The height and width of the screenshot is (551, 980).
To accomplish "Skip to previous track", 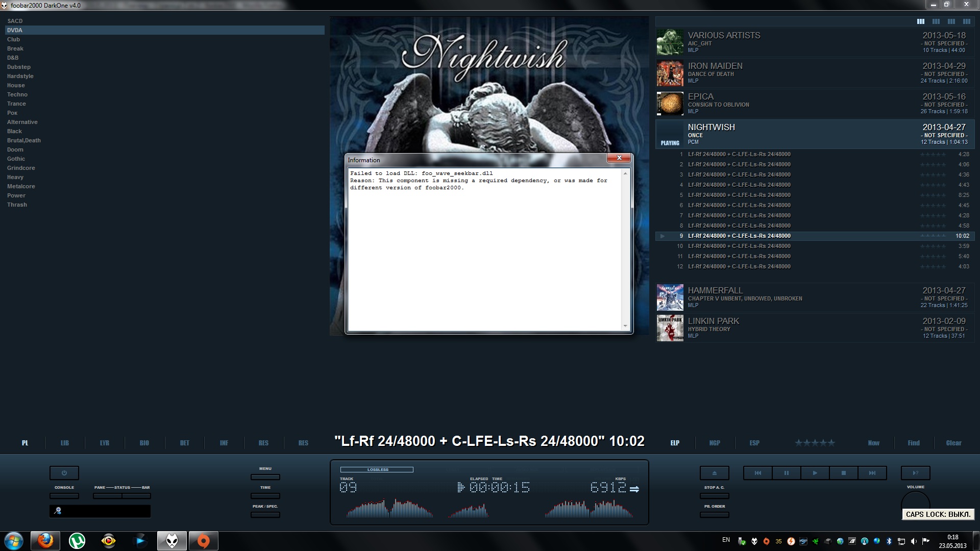I will click(x=757, y=473).
